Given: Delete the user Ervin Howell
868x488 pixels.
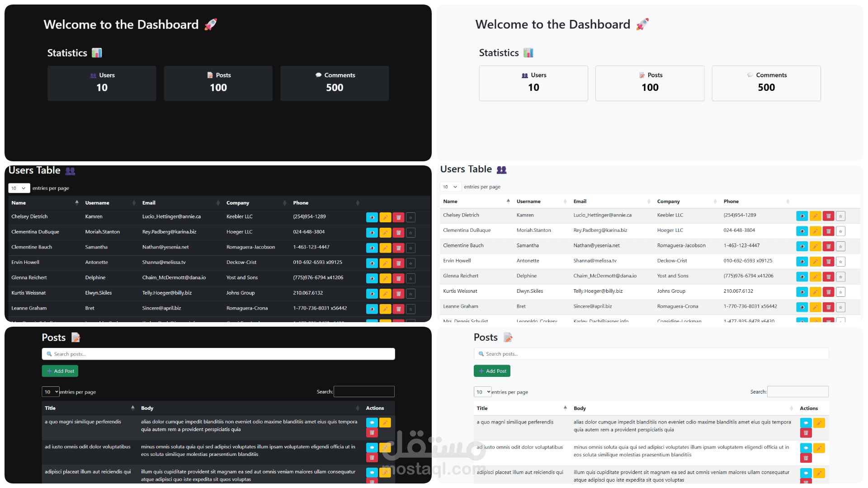Looking at the screenshot, I should point(398,263).
